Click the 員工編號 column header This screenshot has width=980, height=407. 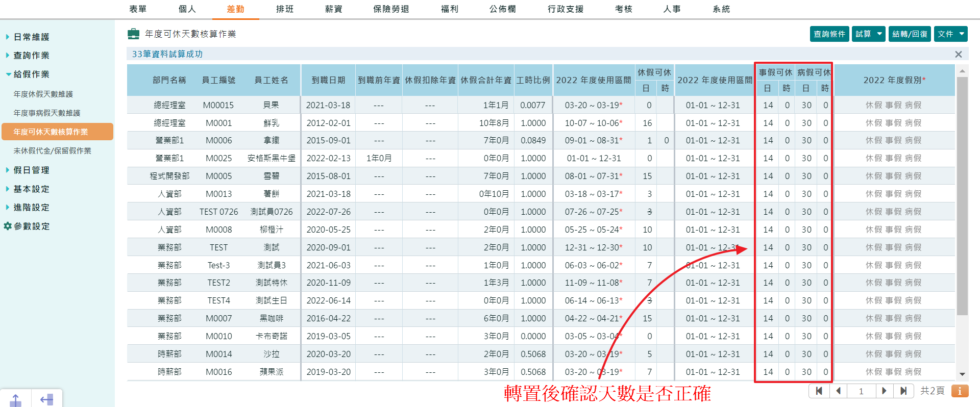click(x=218, y=80)
